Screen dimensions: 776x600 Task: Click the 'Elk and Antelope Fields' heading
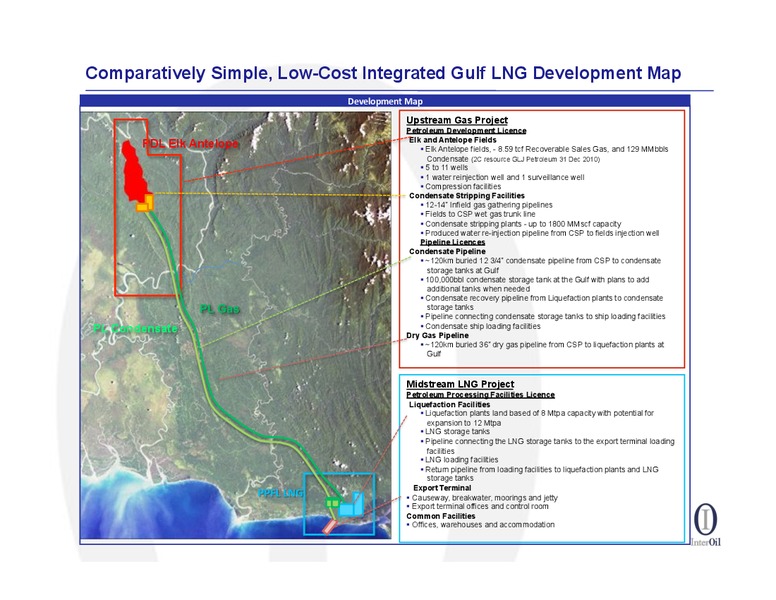[452, 140]
